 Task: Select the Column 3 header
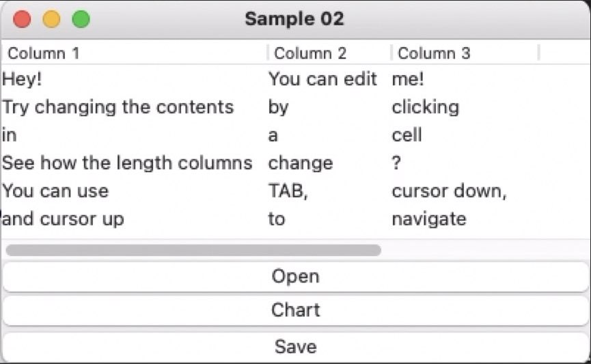[x=465, y=53]
